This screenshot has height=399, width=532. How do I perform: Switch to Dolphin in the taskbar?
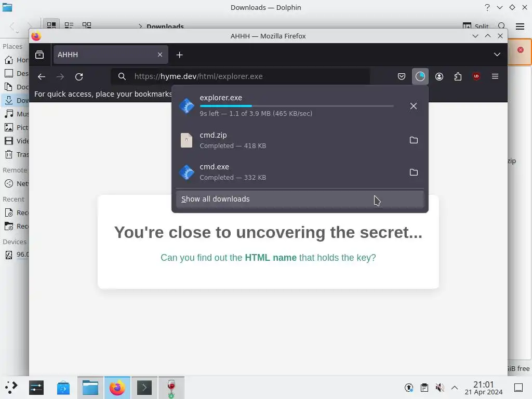click(x=90, y=388)
